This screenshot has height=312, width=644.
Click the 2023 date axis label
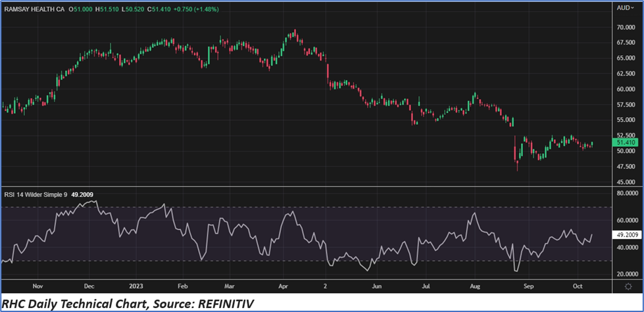point(136,286)
